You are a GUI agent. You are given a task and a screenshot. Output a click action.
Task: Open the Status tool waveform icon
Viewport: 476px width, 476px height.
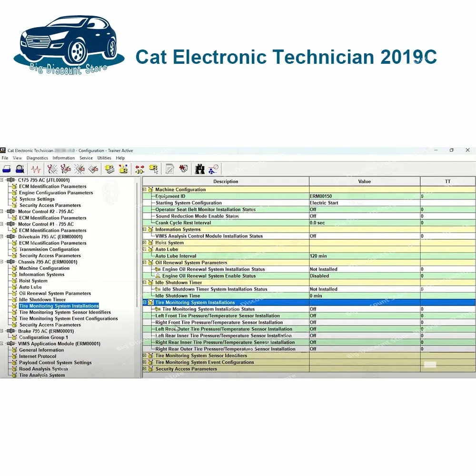(36, 169)
